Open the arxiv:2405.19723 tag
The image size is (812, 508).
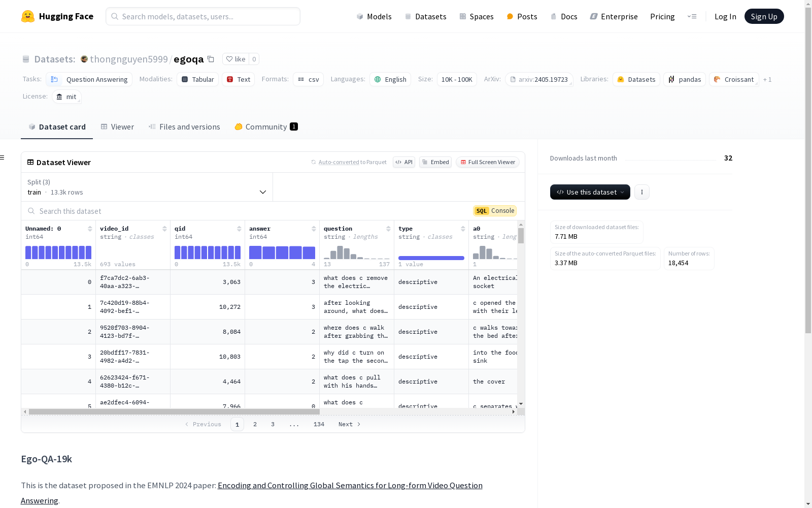[539, 79]
